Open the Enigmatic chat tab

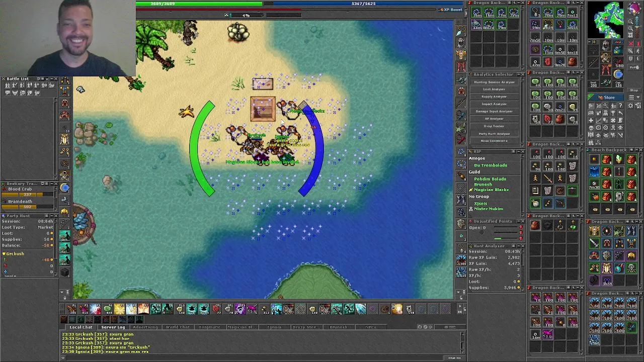pyautogui.click(x=209, y=327)
